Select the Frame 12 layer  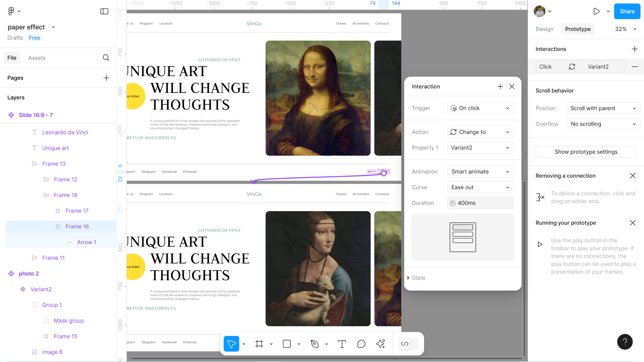click(65, 179)
